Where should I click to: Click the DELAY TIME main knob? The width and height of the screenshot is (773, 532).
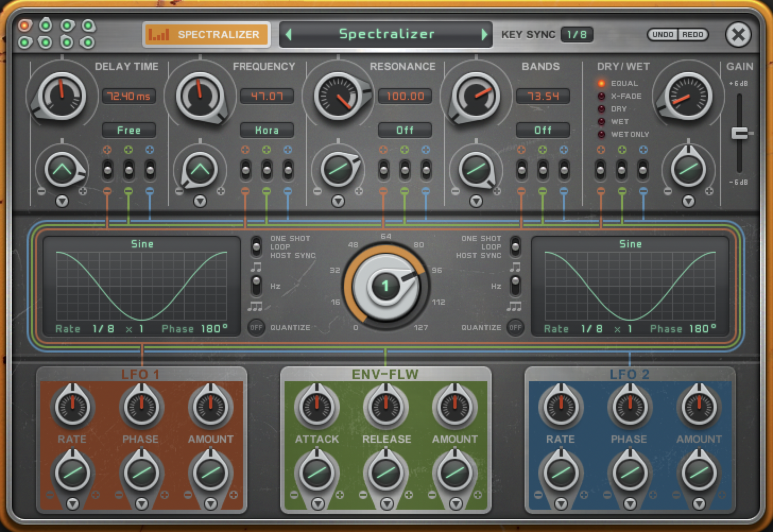(x=61, y=96)
